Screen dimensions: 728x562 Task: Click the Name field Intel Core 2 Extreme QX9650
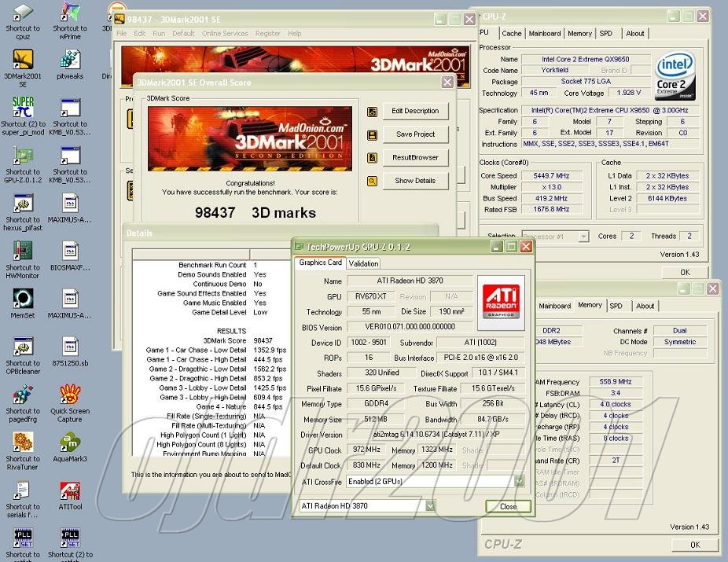click(x=585, y=60)
